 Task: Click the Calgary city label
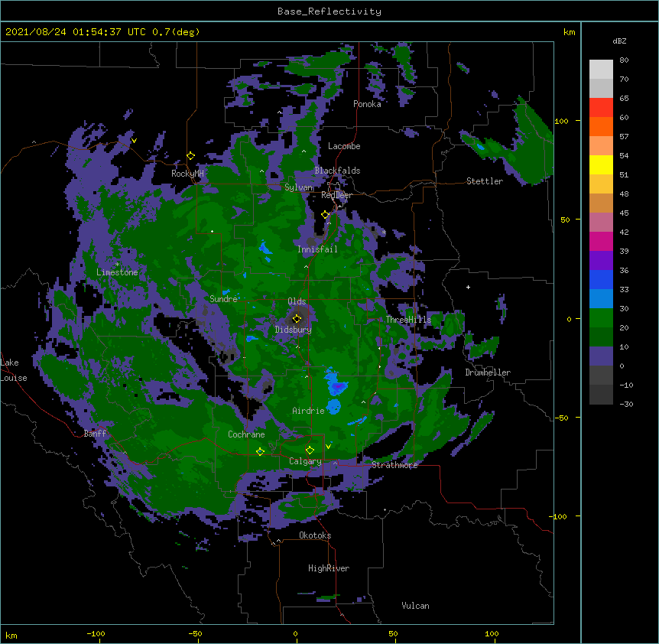click(305, 461)
